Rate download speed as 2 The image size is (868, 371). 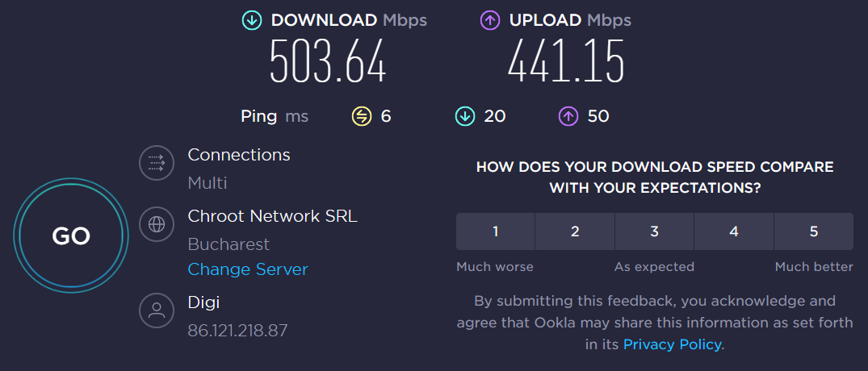point(575,231)
